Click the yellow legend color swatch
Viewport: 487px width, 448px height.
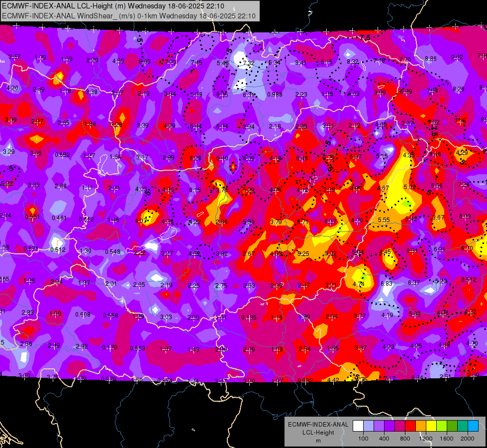point(431,426)
